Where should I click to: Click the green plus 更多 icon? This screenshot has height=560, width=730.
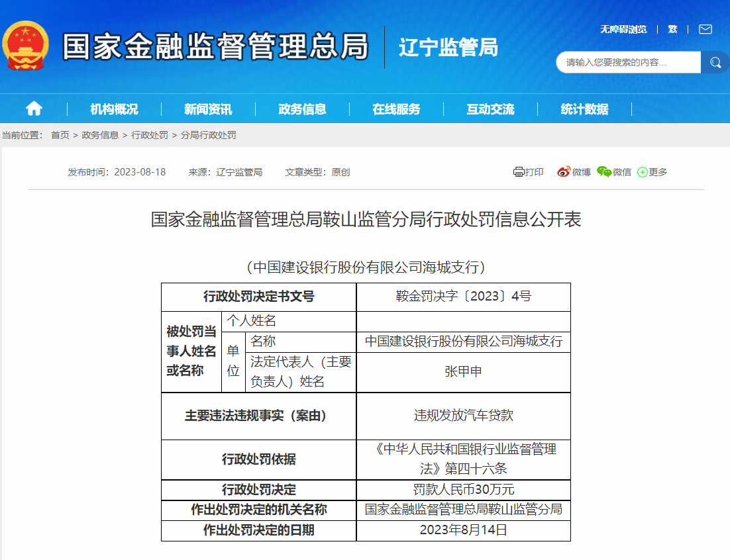pyautogui.click(x=642, y=172)
